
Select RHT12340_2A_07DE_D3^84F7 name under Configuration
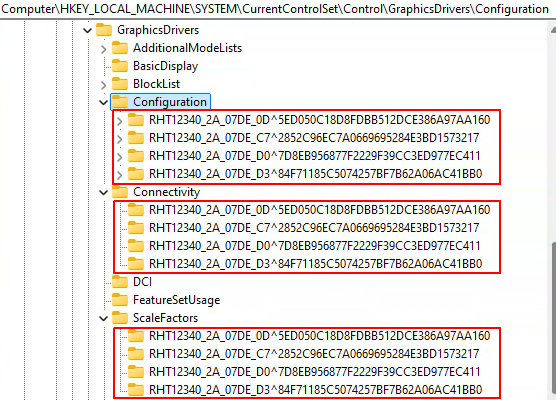316,174
